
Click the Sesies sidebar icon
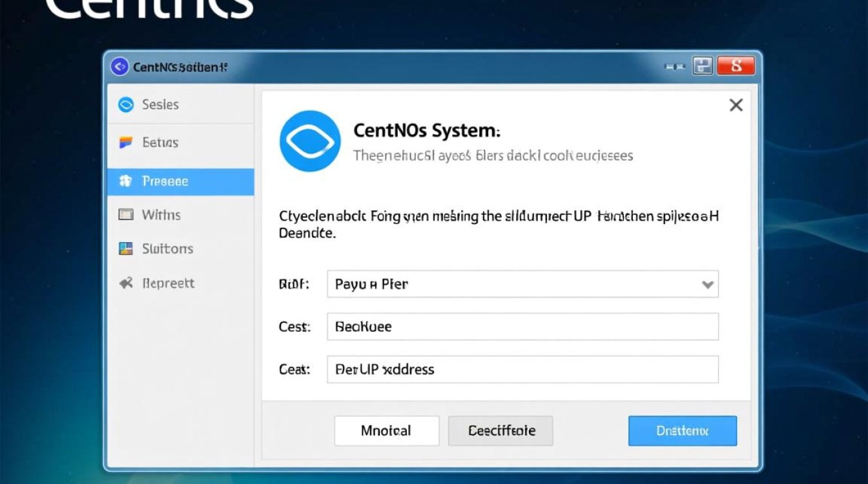coord(126,105)
